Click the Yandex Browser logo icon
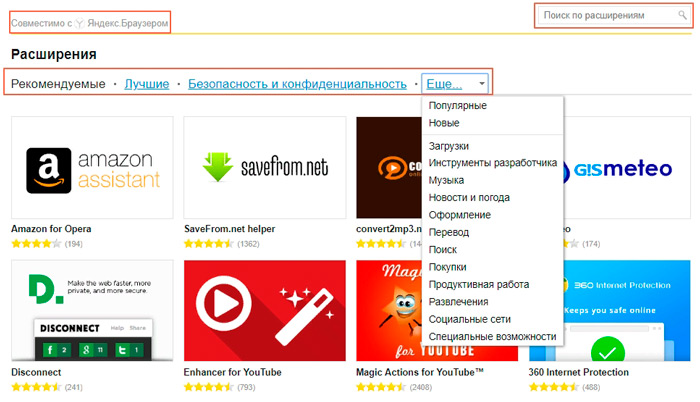The width and height of the screenshot is (700, 402). click(79, 23)
